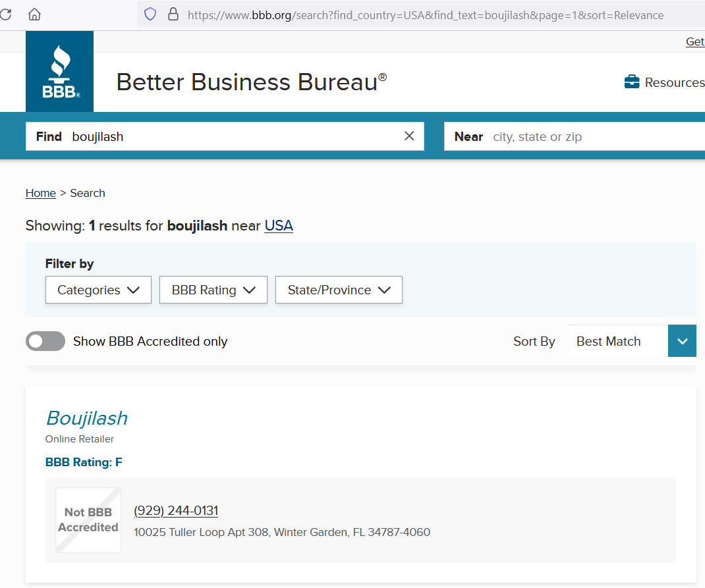Click the browser reload icon
Viewport: 705px width, 588px height.
click(5, 14)
